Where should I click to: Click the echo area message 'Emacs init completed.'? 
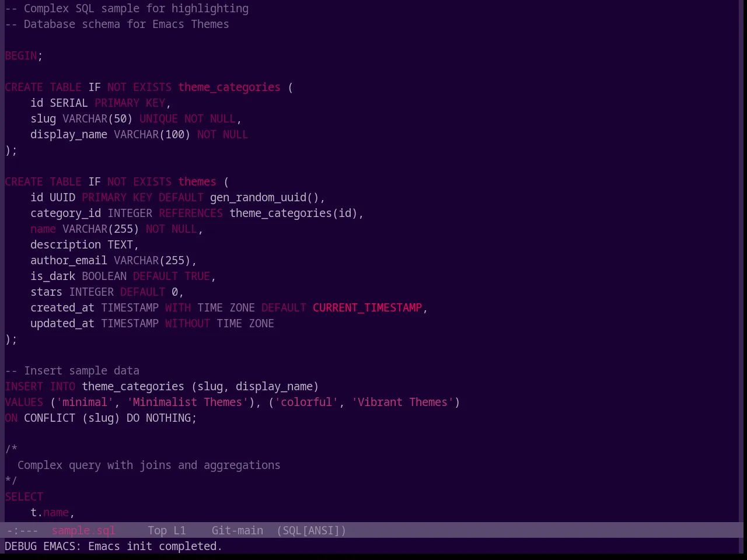155,547
